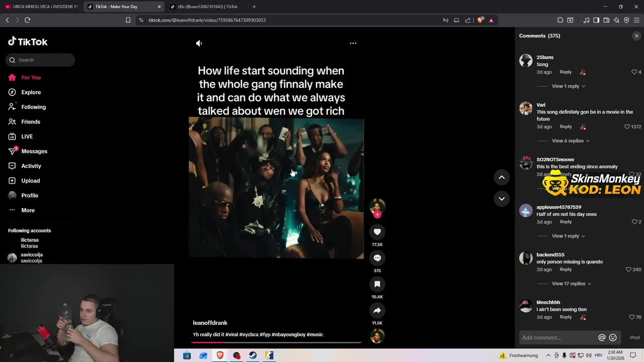This screenshot has width=644, height=362.
Task: Reply to Meechhhh's comment
Action: point(566,317)
